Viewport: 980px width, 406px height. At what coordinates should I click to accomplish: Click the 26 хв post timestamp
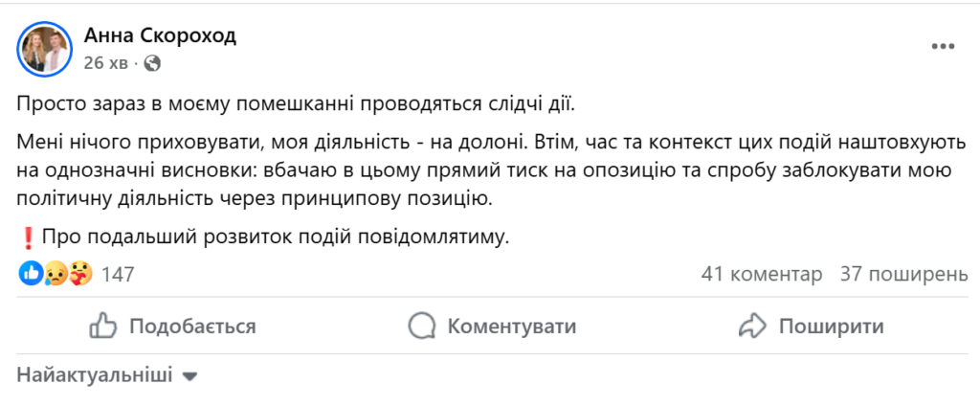[x=105, y=63]
